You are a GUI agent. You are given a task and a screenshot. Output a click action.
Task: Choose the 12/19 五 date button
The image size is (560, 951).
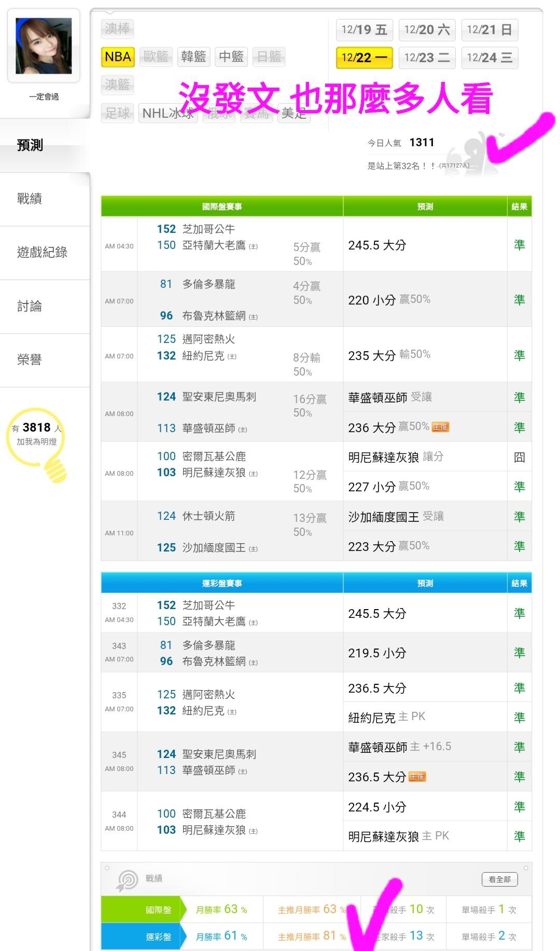[364, 30]
